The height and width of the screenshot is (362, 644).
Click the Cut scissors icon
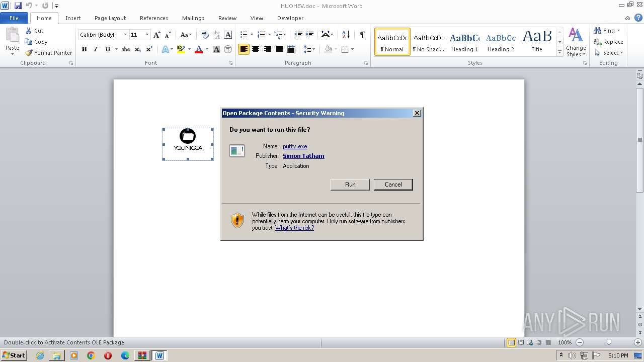coord(29,31)
